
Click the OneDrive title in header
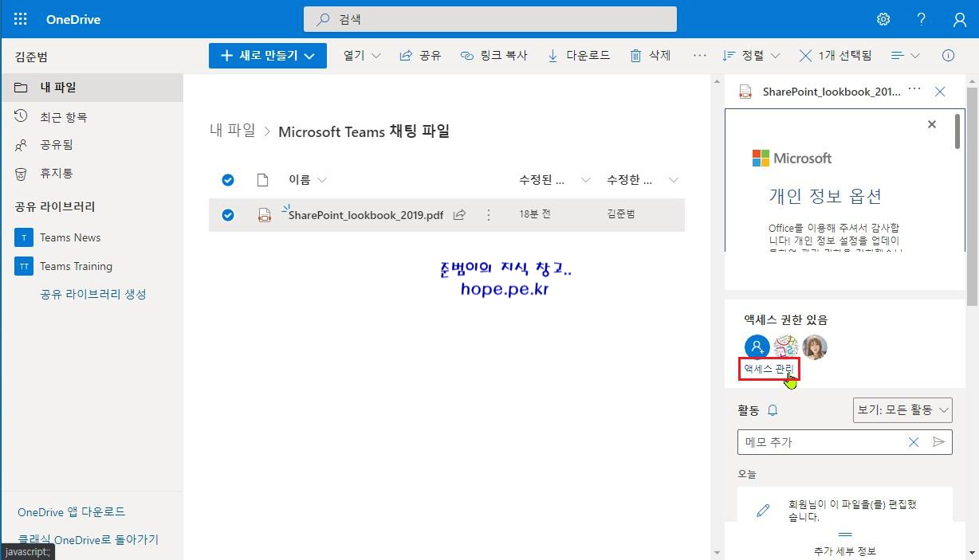point(73,19)
